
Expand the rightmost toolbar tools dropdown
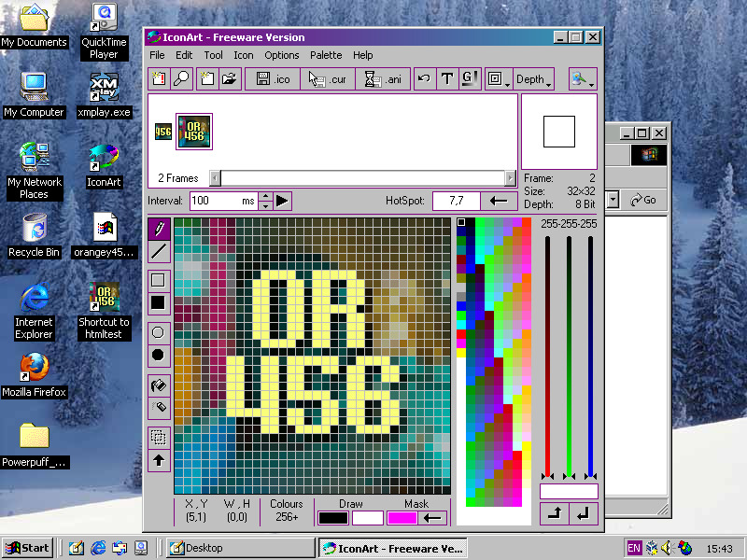tap(583, 79)
